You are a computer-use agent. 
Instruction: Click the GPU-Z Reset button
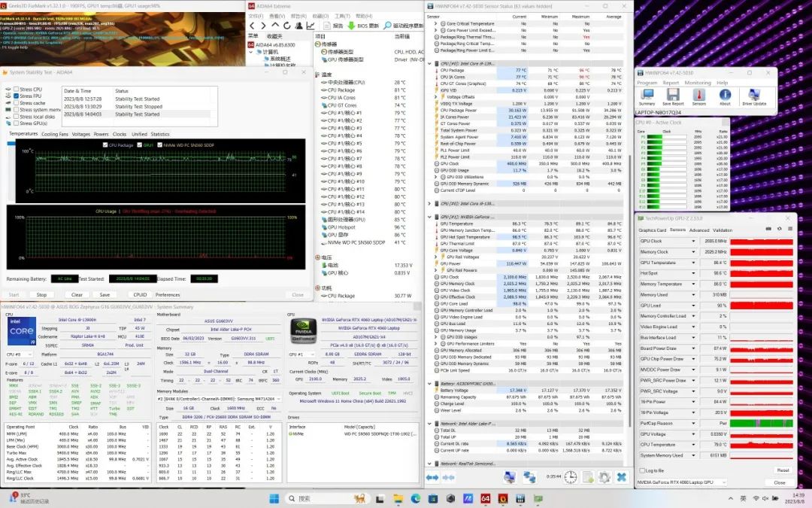(782, 470)
